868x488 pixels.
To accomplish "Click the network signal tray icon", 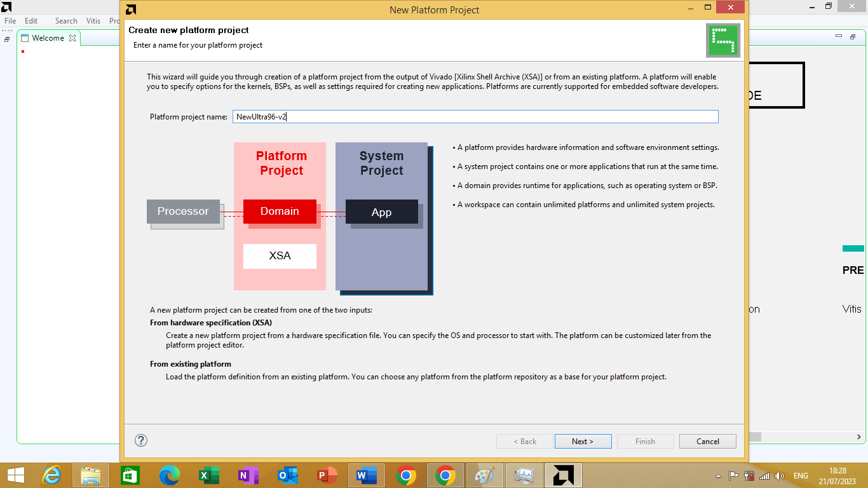I will [764, 475].
